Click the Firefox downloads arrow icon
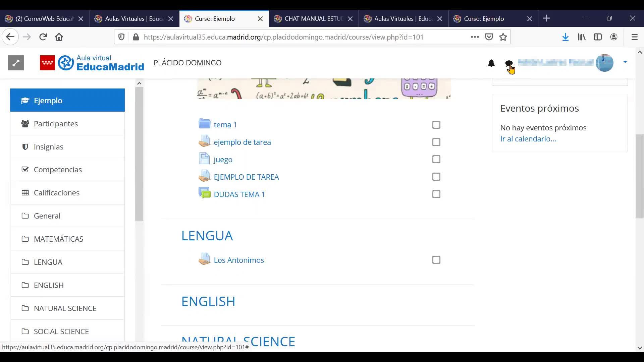The width and height of the screenshot is (644, 362). [x=565, y=37]
